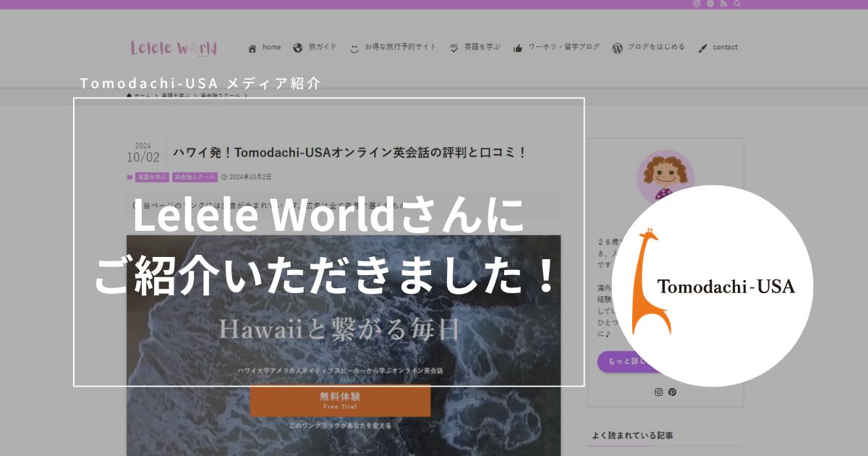Click the sidebar profile avatar image
The width and height of the screenshot is (868, 456).
click(x=665, y=178)
